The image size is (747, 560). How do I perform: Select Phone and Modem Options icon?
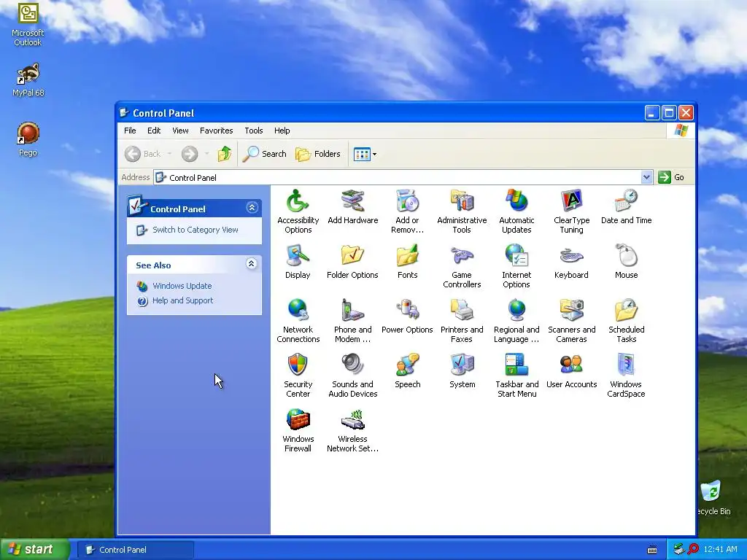pyautogui.click(x=352, y=311)
